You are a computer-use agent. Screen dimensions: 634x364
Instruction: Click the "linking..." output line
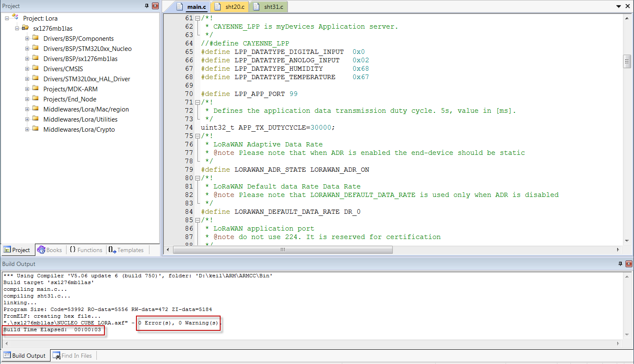(20, 303)
